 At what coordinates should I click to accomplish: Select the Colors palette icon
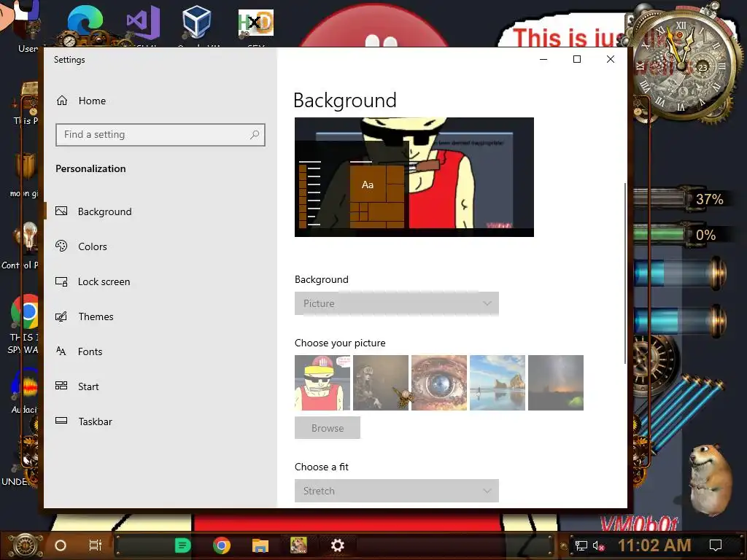click(x=61, y=246)
